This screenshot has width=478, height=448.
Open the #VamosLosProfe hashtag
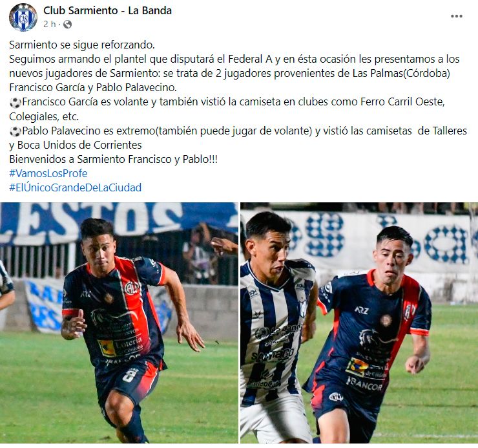pyautogui.click(x=48, y=173)
